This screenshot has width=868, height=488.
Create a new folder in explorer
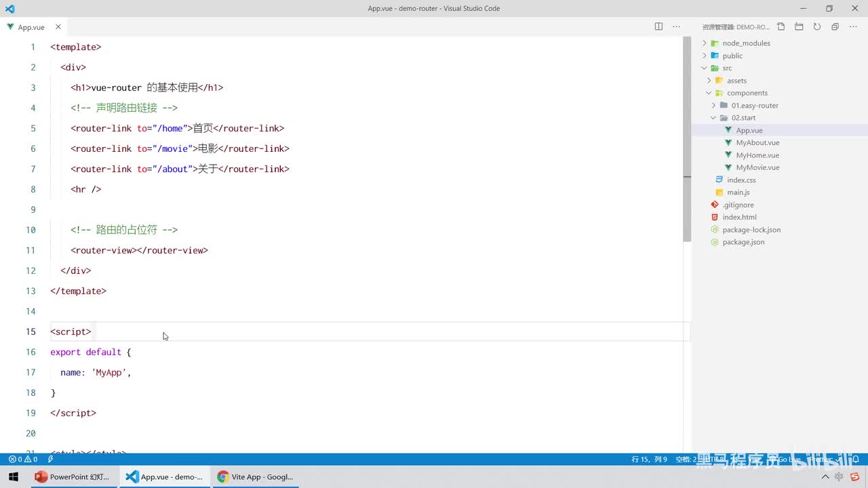(799, 27)
